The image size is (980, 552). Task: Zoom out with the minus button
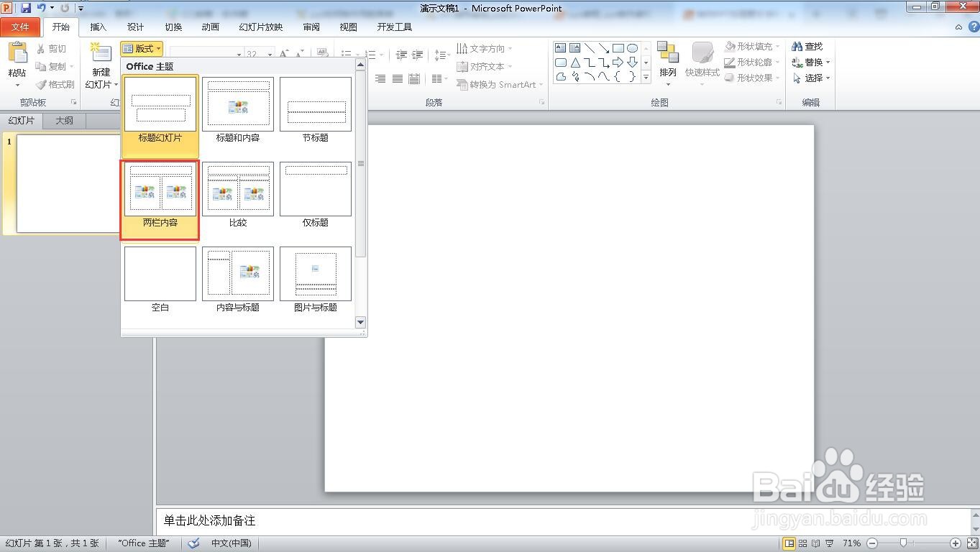pos(872,543)
